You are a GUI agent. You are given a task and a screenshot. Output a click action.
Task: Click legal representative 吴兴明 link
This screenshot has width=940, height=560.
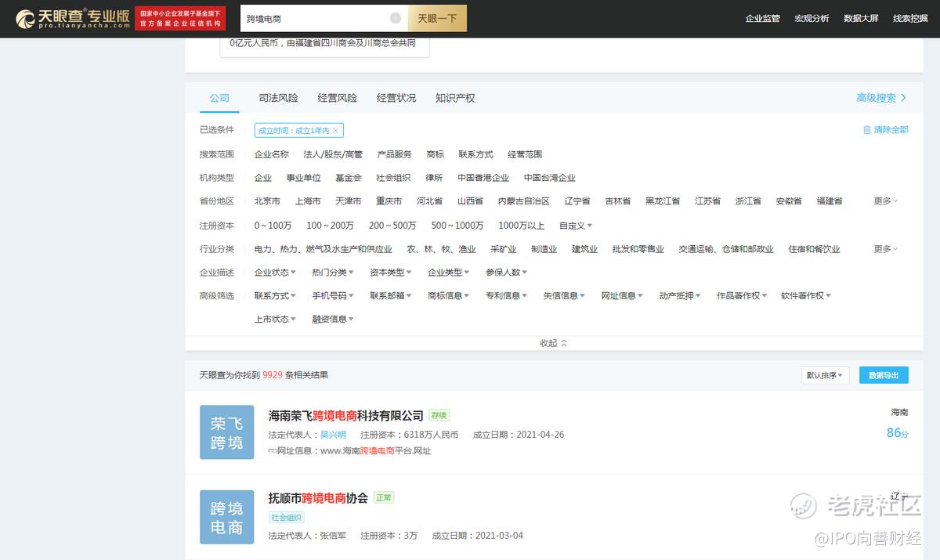(x=333, y=435)
